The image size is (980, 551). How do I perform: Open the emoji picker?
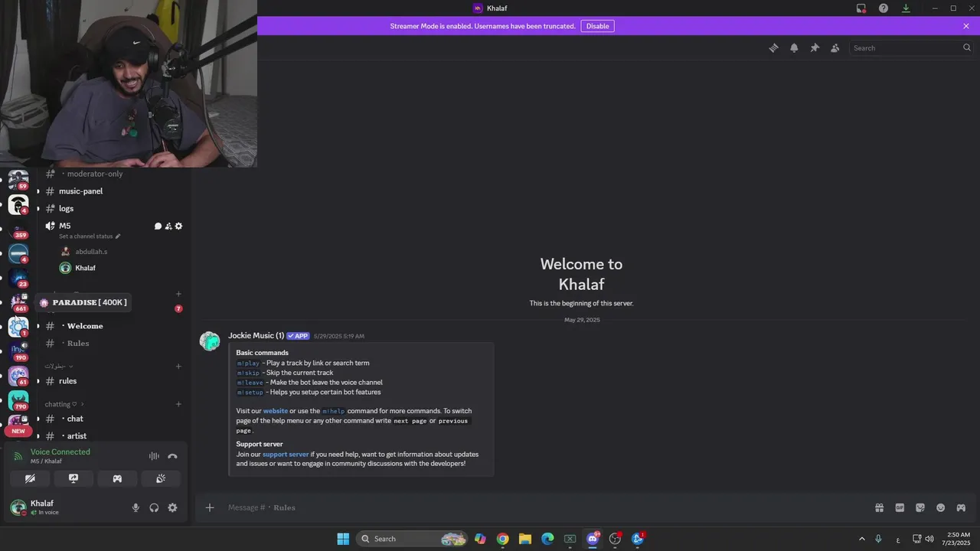point(941,507)
